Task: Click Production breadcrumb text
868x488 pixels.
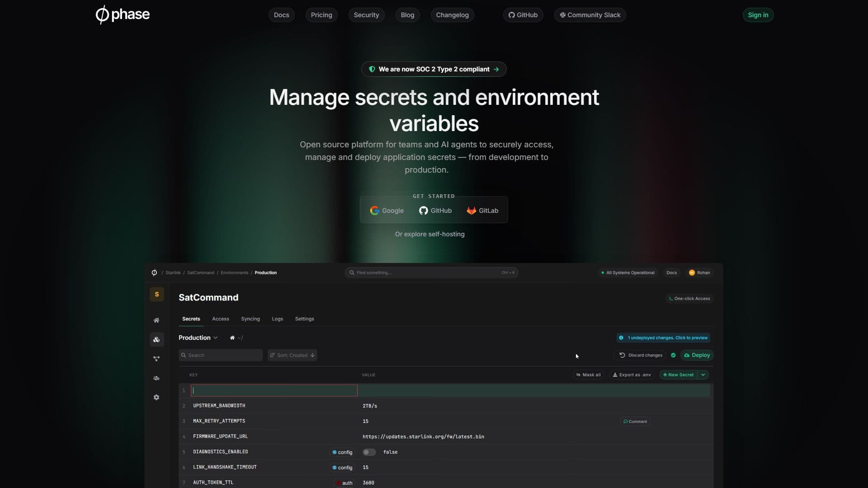Action: pyautogui.click(x=265, y=273)
